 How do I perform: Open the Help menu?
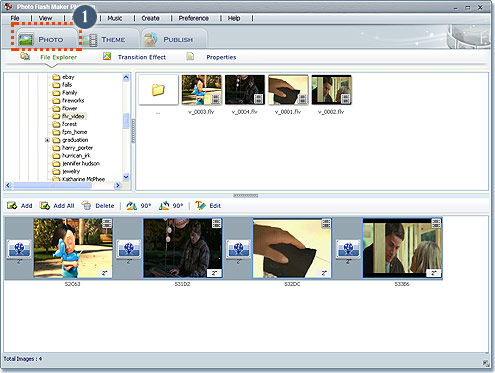coord(234,18)
